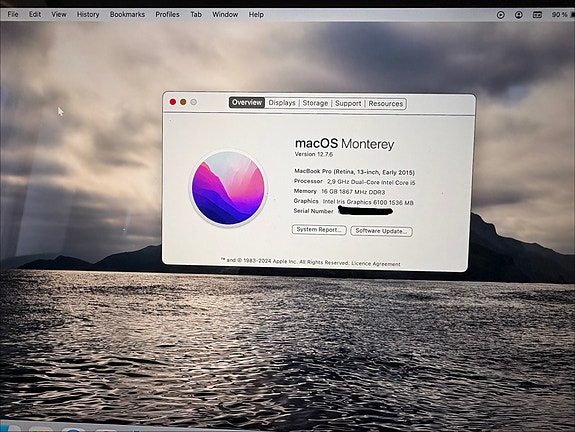Go to the Resources tab
The height and width of the screenshot is (432, 575).
pyautogui.click(x=386, y=104)
